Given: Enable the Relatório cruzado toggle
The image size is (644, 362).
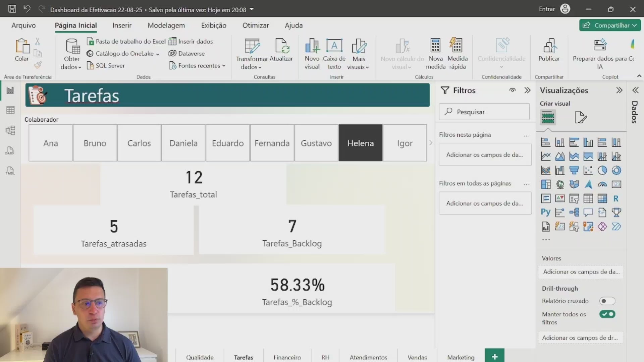Looking at the screenshot, I should [607, 301].
